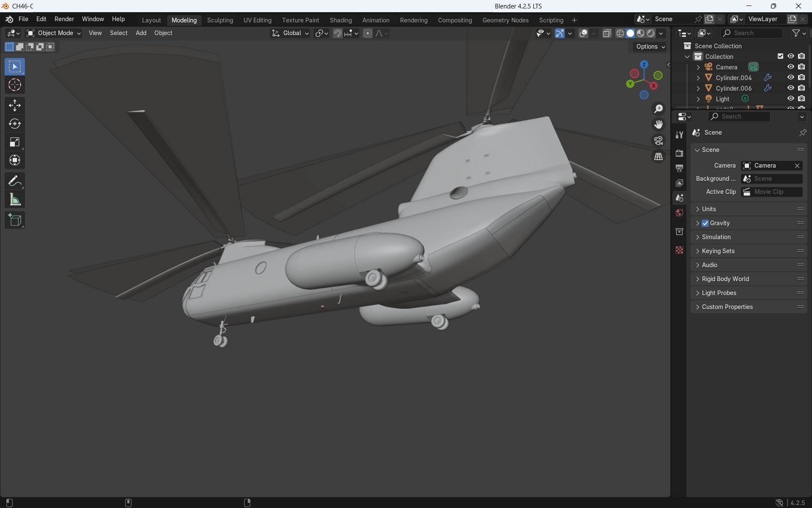Pick the Add Cube tool
The height and width of the screenshot is (508, 812).
14,220
